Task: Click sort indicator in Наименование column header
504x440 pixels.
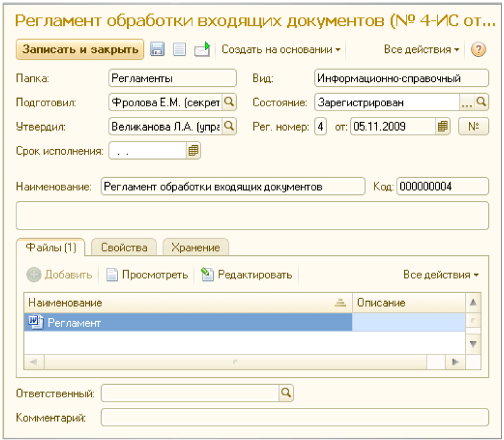Action: (340, 302)
